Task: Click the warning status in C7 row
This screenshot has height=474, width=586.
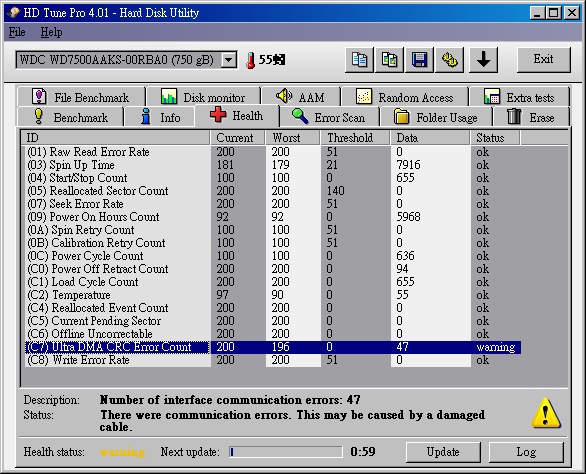Action: click(x=496, y=347)
